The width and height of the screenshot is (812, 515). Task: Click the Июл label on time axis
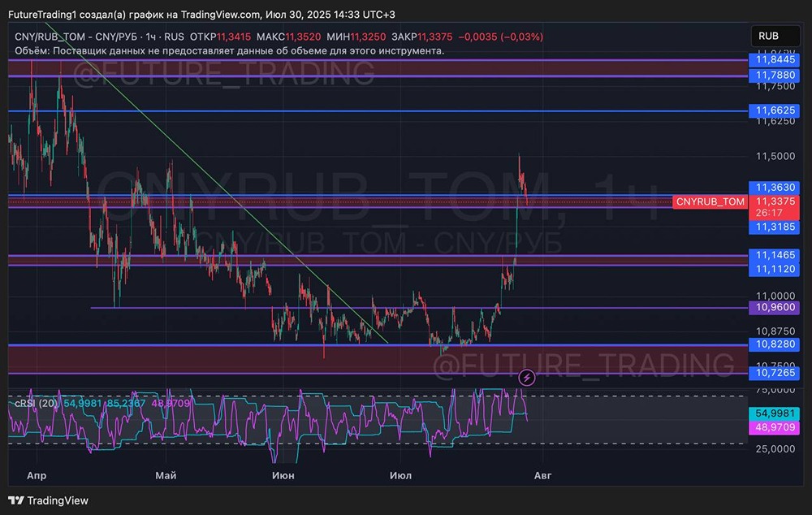click(401, 475)
